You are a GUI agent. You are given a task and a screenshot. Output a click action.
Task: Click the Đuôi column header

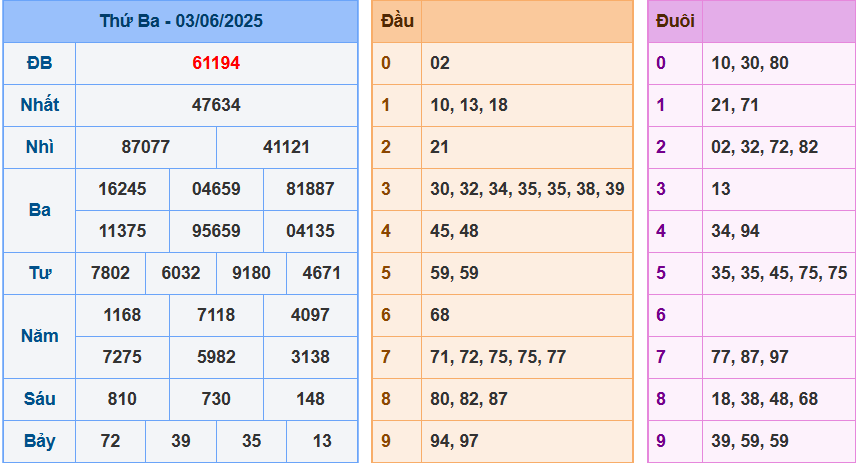(x=675, y=21)
